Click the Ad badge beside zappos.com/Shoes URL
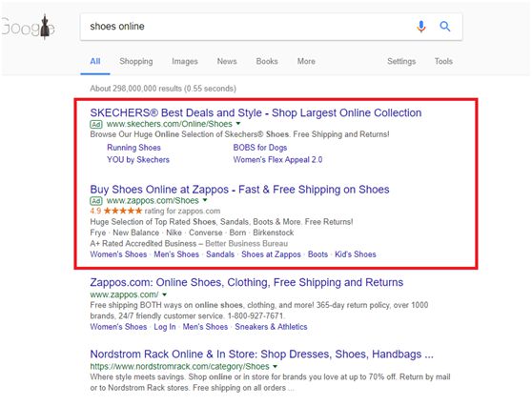The image size is (532, 405). click(96, 201)
